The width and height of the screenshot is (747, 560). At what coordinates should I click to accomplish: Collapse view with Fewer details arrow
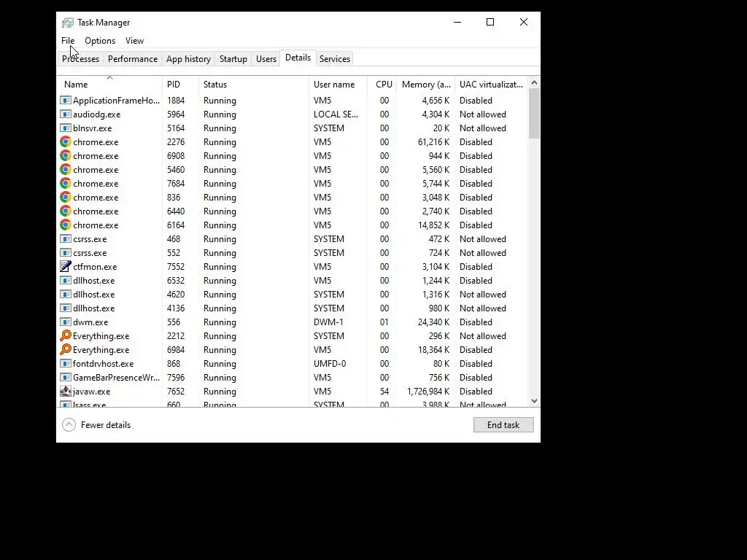[x=69, y=425]
